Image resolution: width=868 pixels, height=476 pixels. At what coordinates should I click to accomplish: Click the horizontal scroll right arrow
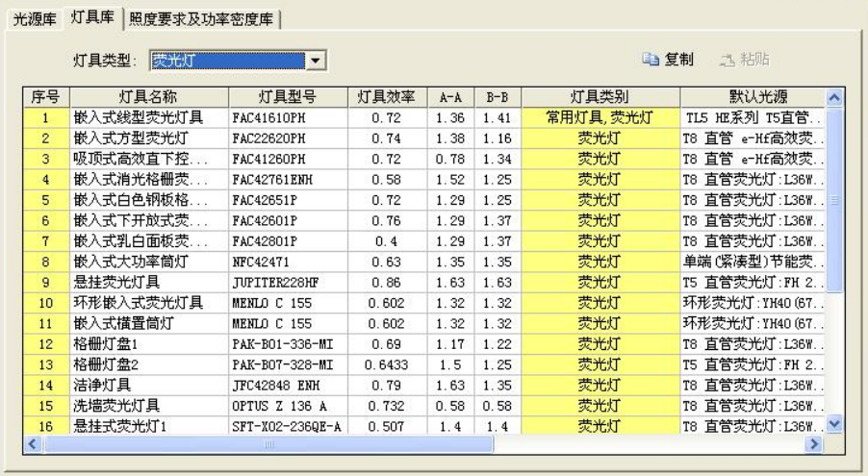[814, 444]
